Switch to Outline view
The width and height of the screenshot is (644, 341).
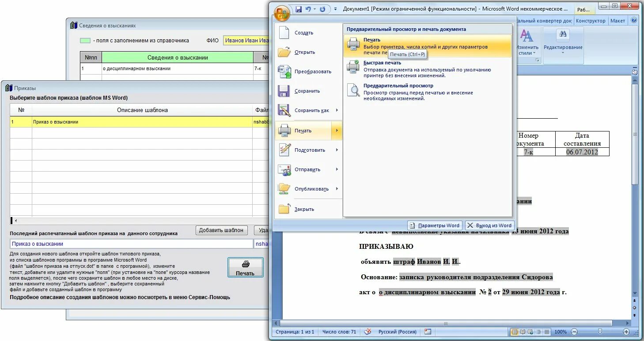539,332
